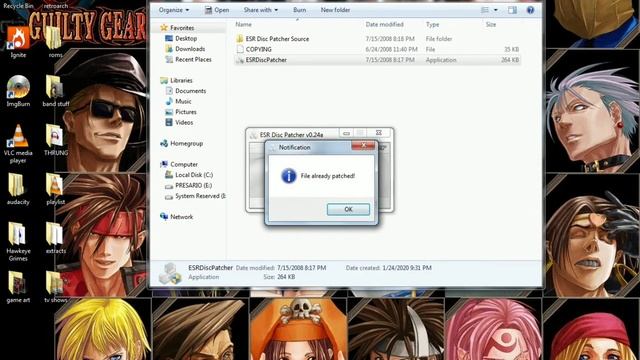Click OK in the Notification dialog
640x360 pixels.
coord(348,209)
